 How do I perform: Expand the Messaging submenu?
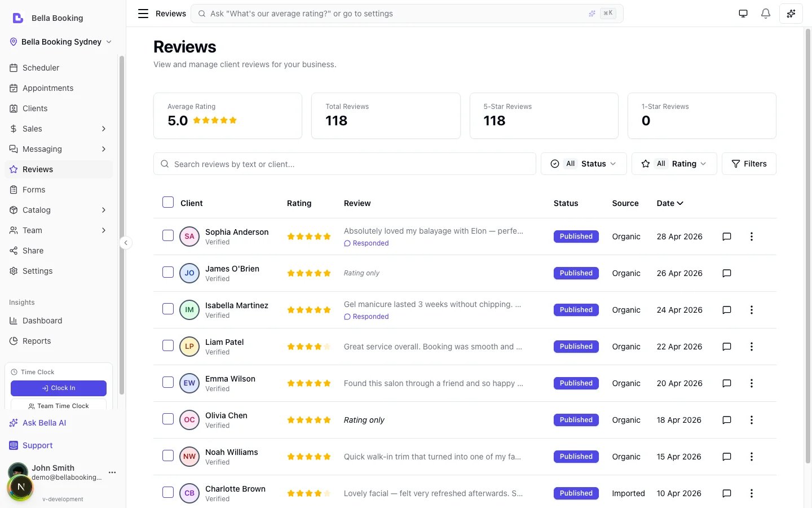59,149
